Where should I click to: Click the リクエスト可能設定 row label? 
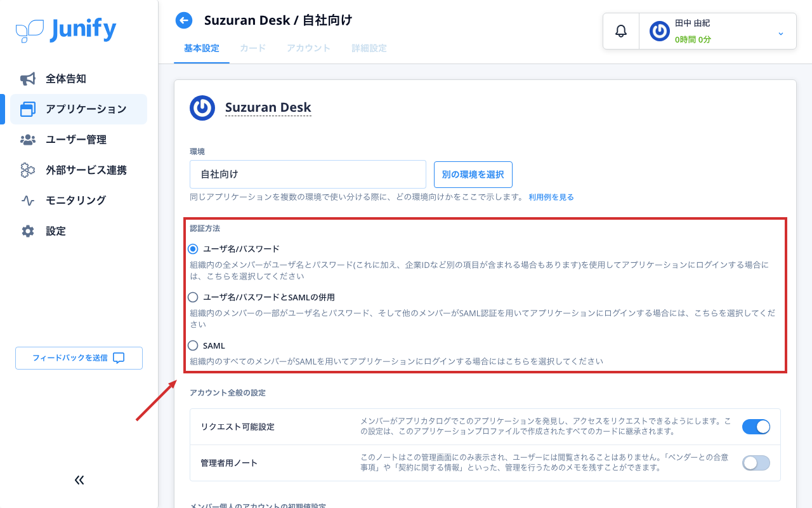pyautogui.click(x=237, y=427)
